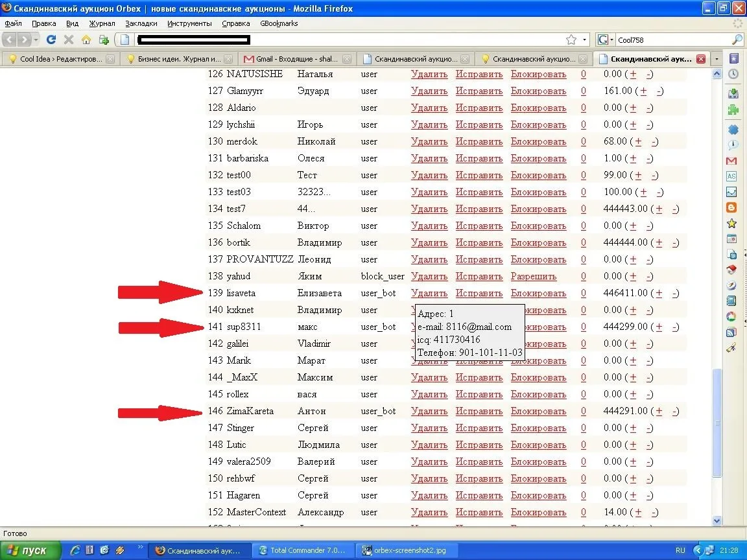Image resolution: width=747 pixels, height=560 pixels.
Task: Switch to Total Commander on the taskbar
Action: 303,550
